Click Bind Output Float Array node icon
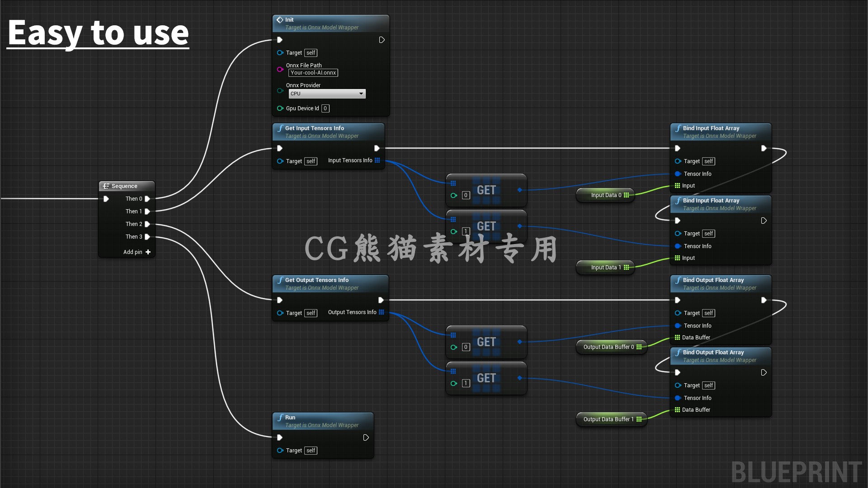 677,279
